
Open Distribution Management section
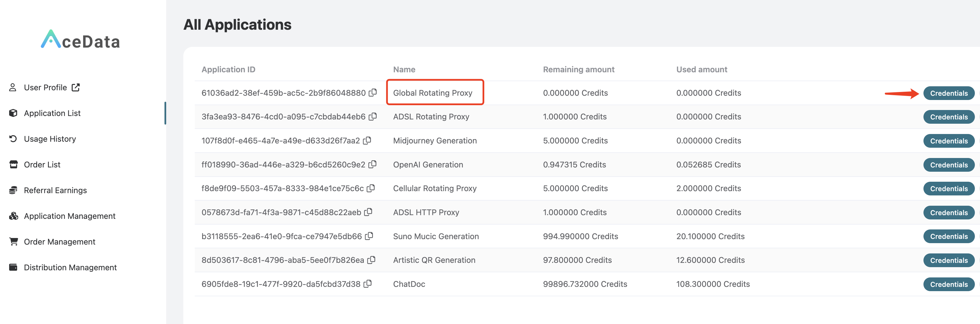(70, 267)
